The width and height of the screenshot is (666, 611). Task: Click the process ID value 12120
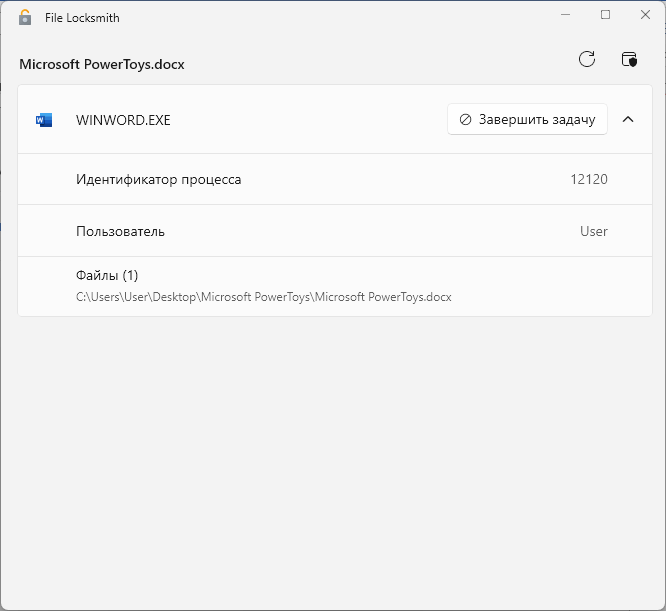click(x=589, y=179)
